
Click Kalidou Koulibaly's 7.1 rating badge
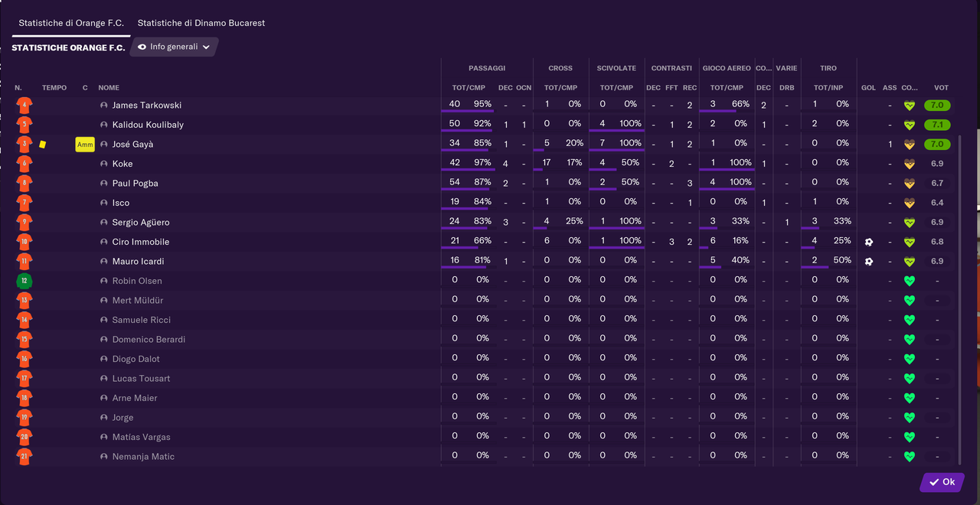click(x=937, y=125)
